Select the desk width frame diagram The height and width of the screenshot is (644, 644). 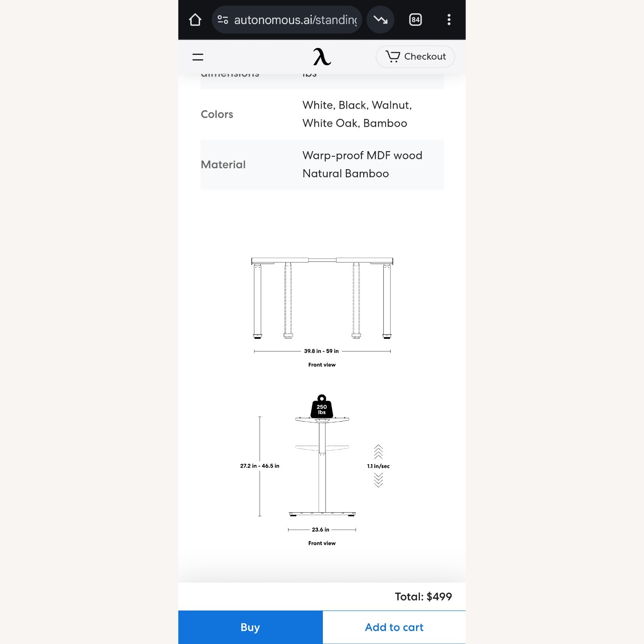click(322, 298)
